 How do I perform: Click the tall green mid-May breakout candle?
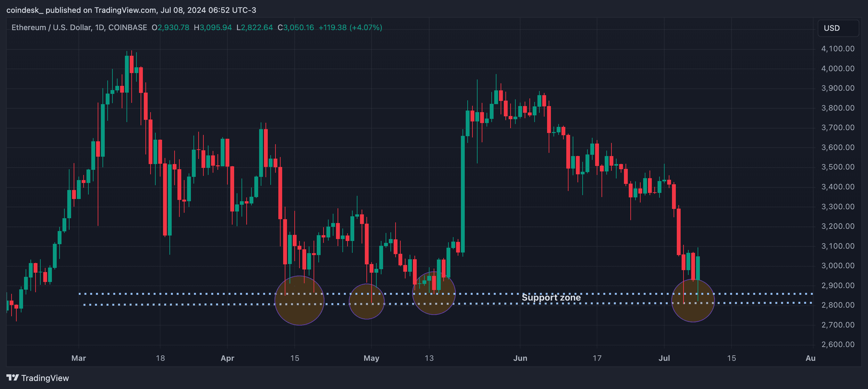(463, 194)
